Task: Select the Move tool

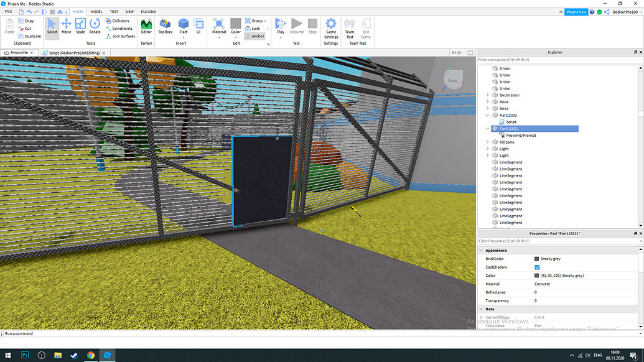Action: coord(66,28)
